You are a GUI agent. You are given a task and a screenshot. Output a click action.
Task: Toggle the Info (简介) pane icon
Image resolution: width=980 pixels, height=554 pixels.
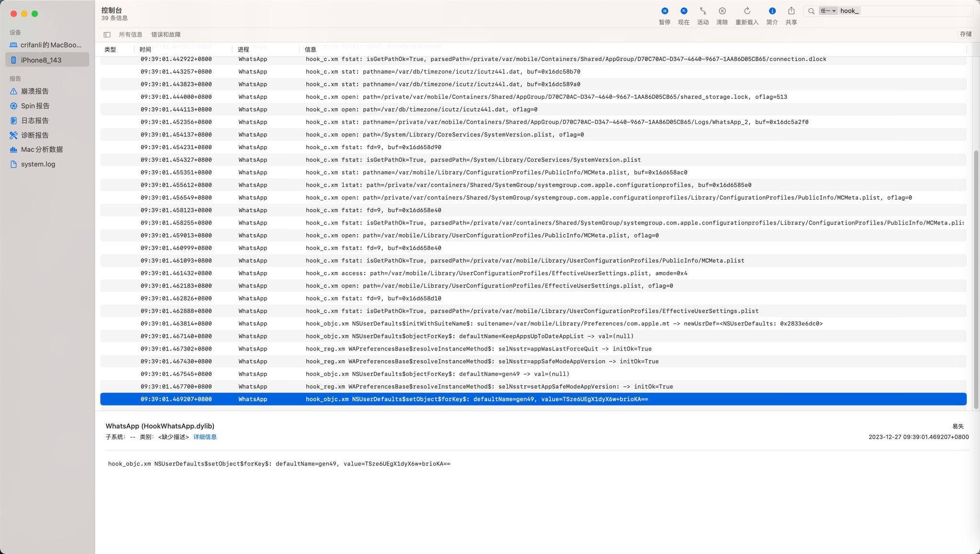pos(772,11)
